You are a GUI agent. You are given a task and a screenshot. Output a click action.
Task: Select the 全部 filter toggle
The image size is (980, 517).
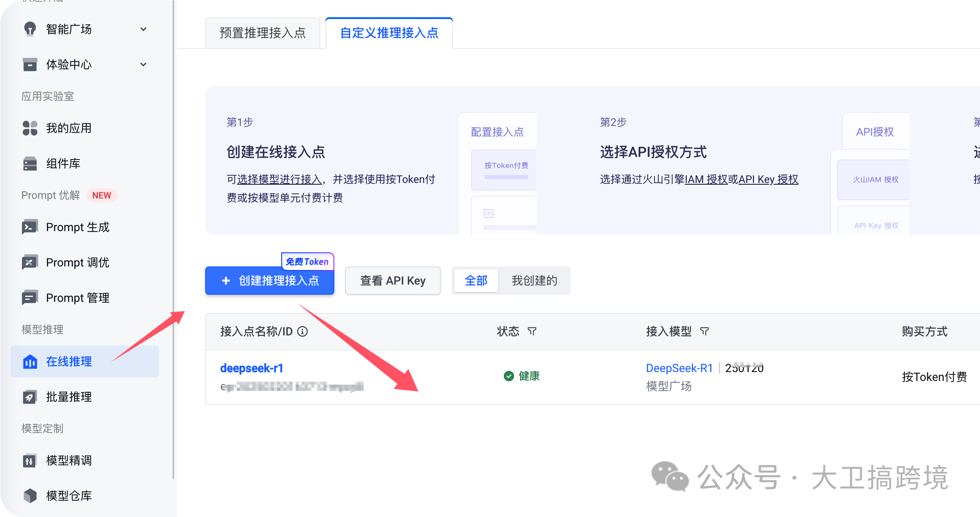pyautogui.click(x=476, y=281)
